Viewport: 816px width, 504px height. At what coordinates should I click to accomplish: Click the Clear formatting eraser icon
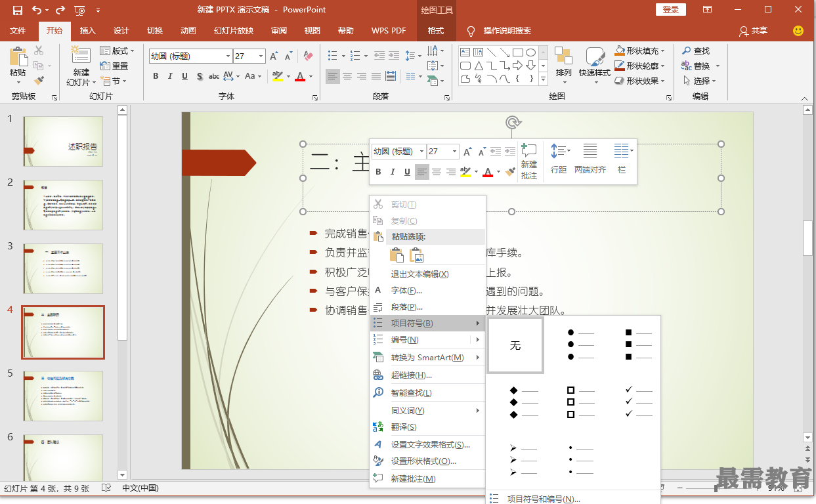[308, 56]
